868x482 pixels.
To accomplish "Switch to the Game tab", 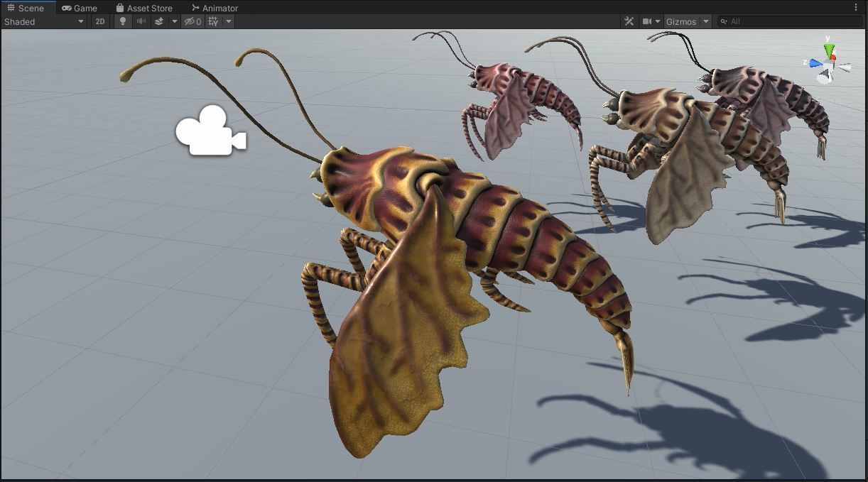I will [x=80, y=8].
